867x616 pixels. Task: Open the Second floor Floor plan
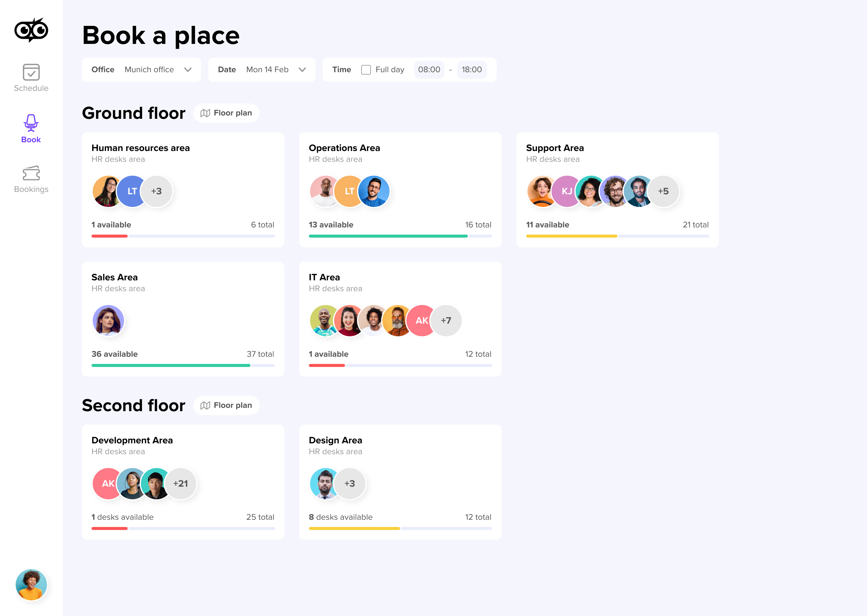point(226,405)
